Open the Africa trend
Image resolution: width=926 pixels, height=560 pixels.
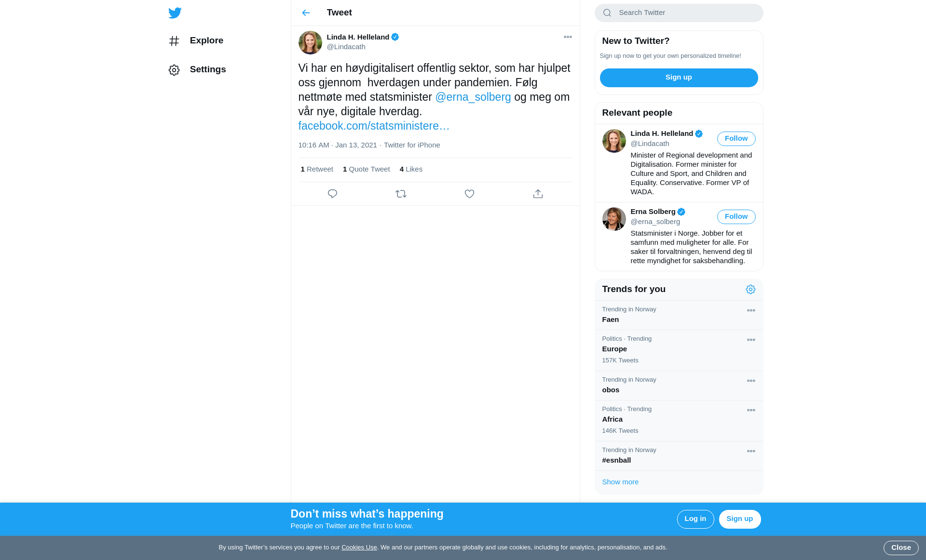pyautogui.click(x=679, y=421)
